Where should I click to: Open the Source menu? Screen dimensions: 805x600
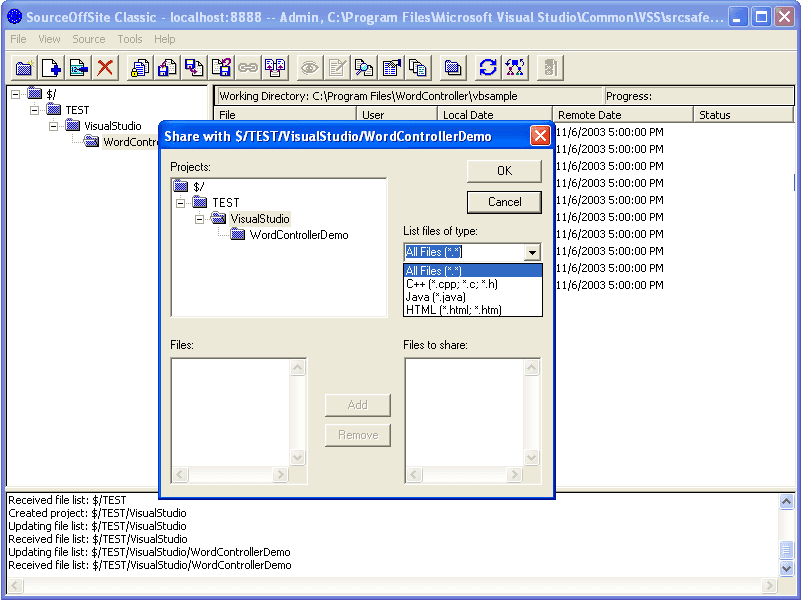(89, 39)
